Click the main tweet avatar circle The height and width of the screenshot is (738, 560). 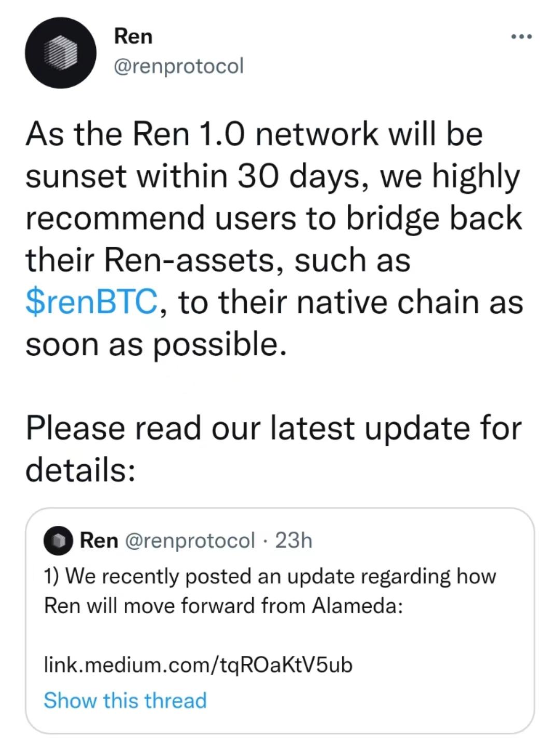[60, 52]
